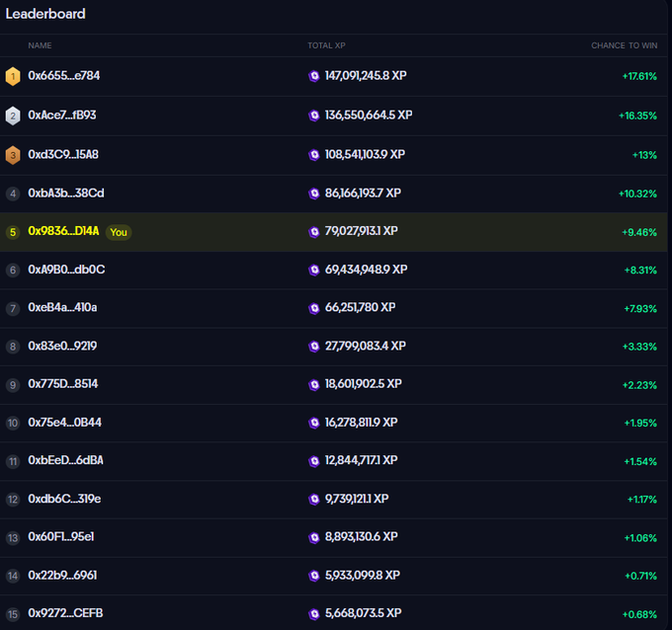
Task: Open address 0xbEeD...6dBA
Action: click(x=65, y=460)
